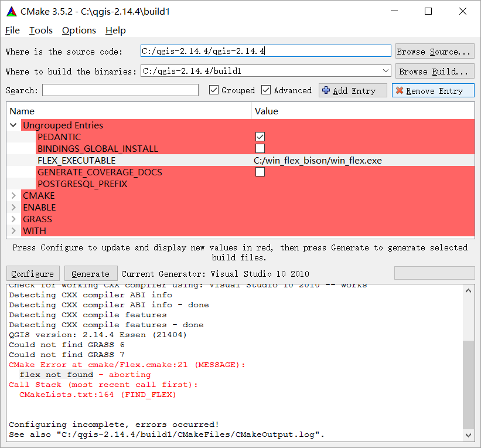Click the red X icon on Remove Entry

400,90
